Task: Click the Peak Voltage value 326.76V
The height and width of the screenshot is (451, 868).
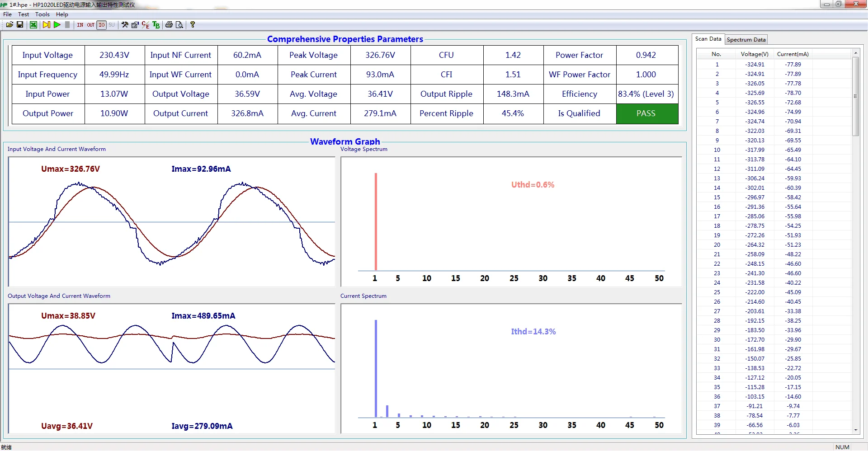Action: click(380, 55)
